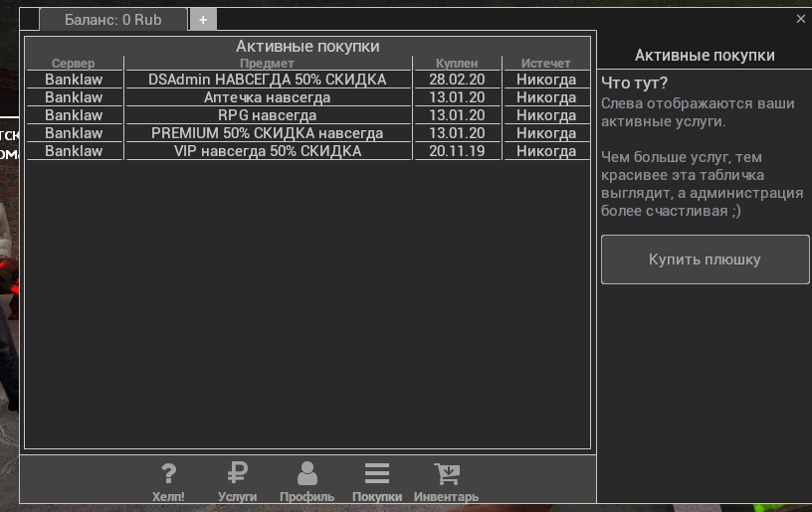Click Banklaw in the VIP row
The image size is (812, 512).
point(74,151)
